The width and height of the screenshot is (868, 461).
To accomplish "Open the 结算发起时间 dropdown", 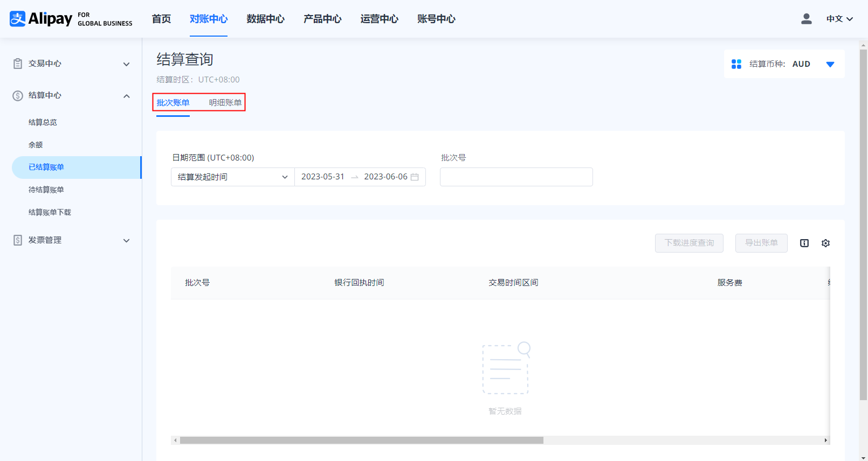I will click(x=232, y=177).
